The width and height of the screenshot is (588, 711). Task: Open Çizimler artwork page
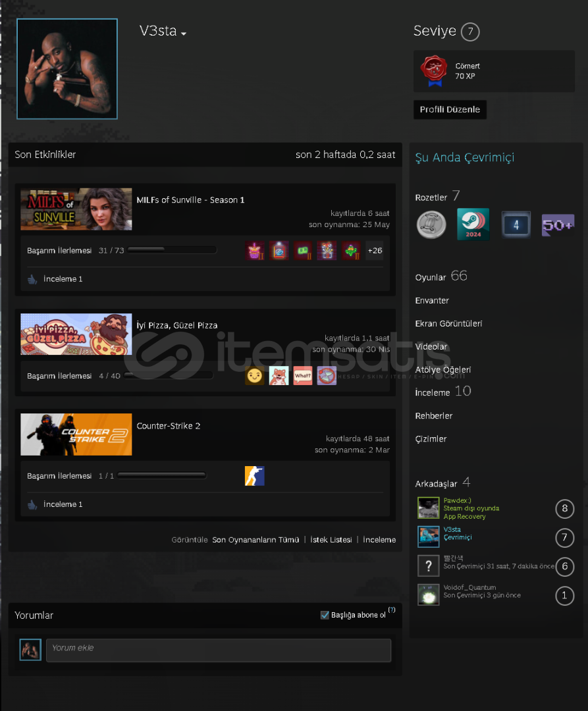coord(431,439)
